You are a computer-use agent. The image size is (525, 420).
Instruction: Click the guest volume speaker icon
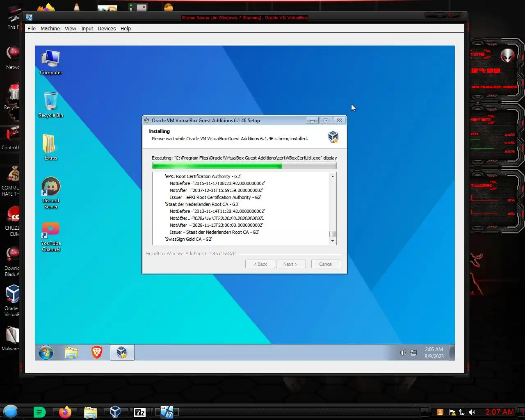403,353
